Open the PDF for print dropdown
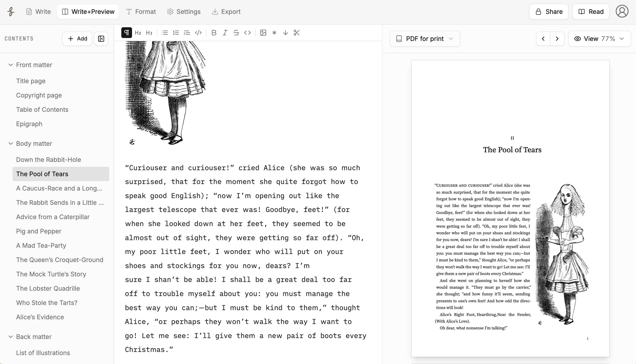The width and height of the screenshot is (636, 364). (425, 39)
